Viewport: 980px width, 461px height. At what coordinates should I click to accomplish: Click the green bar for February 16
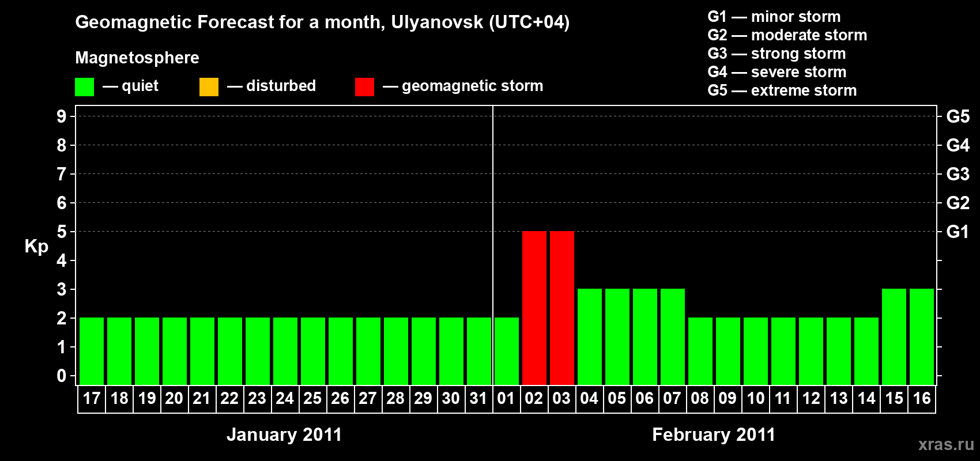point(922,337)
